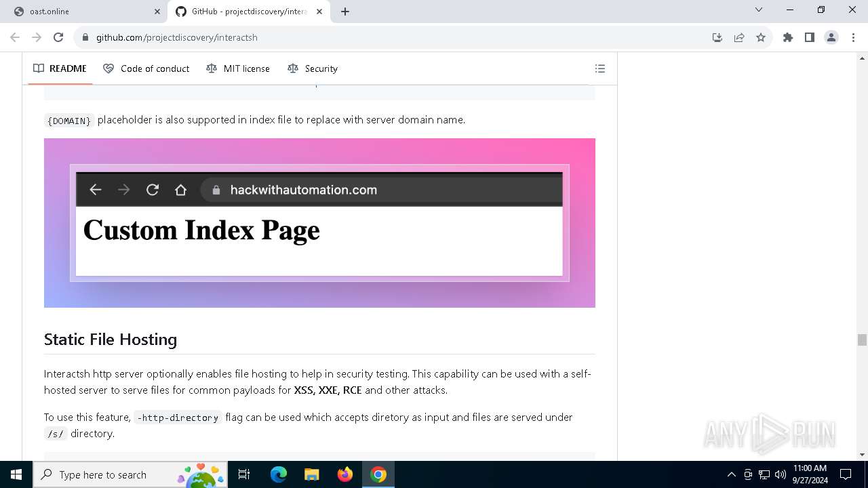Open the install app icon in address bar
868x488 pixels.
click(x=717, y=37)
